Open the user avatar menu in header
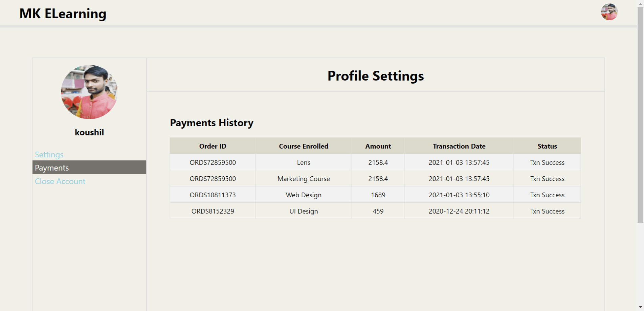The height and width of the screenshot is (311, 644). [609, 12]
